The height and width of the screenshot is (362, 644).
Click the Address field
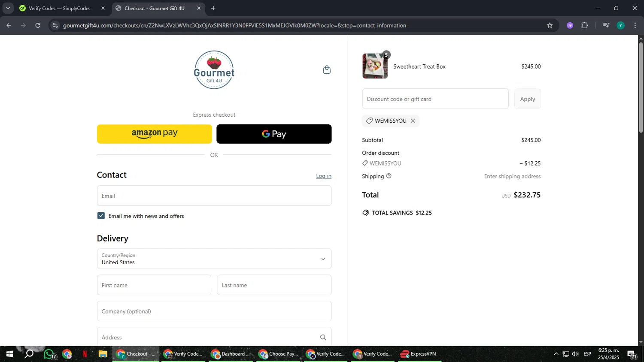tap(214, 337)
